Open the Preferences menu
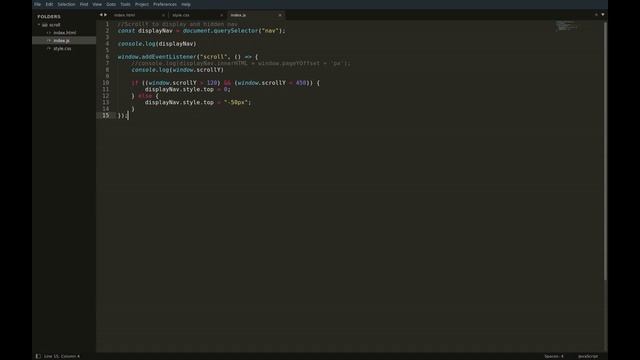 point(165,4)
